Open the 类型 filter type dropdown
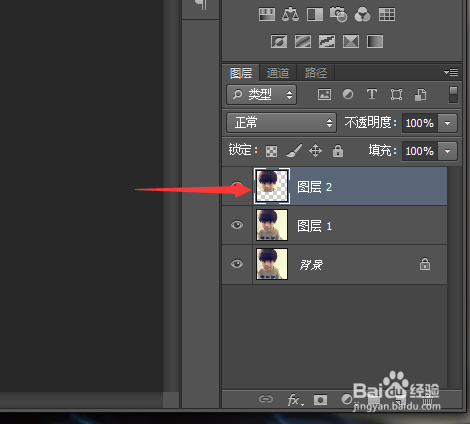Image resolution: width=470 pixels, height=424 pixels. 261,95
